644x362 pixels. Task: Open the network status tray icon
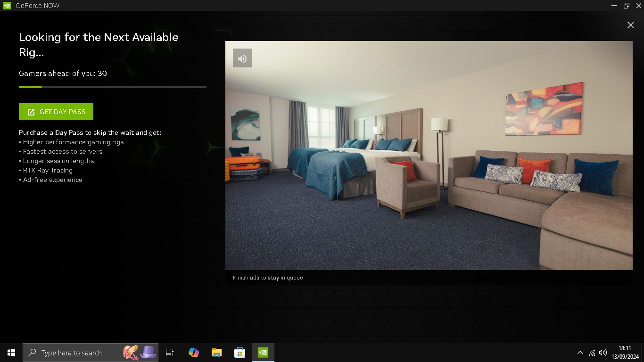pyautogui.click(x=592, y=353)
